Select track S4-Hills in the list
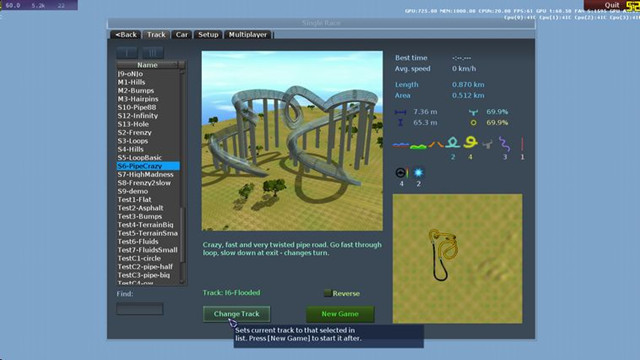Image resolution: width=640 pixels, height=360 pixels. point(148,149)
